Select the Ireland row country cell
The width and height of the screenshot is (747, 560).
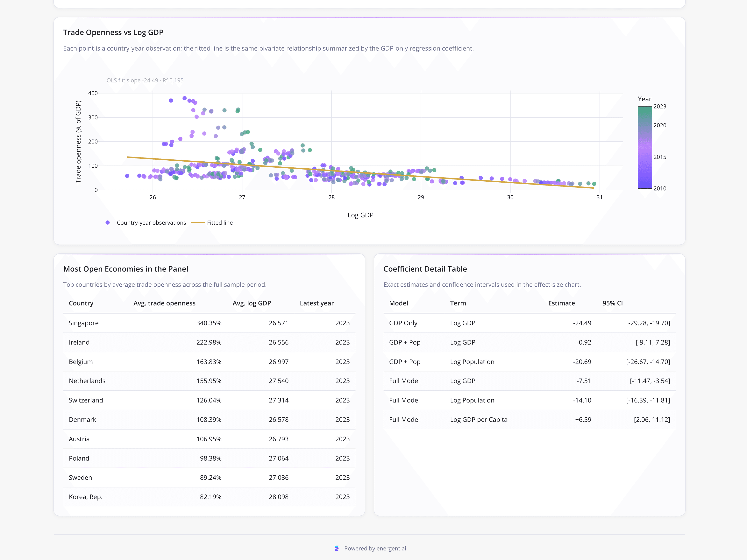tap(79, 342)
